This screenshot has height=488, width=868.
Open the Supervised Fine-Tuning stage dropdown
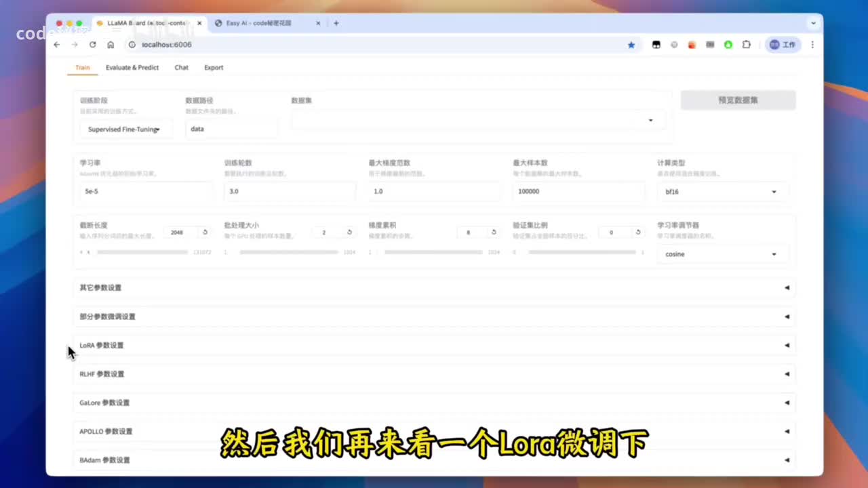click(126, 129)
